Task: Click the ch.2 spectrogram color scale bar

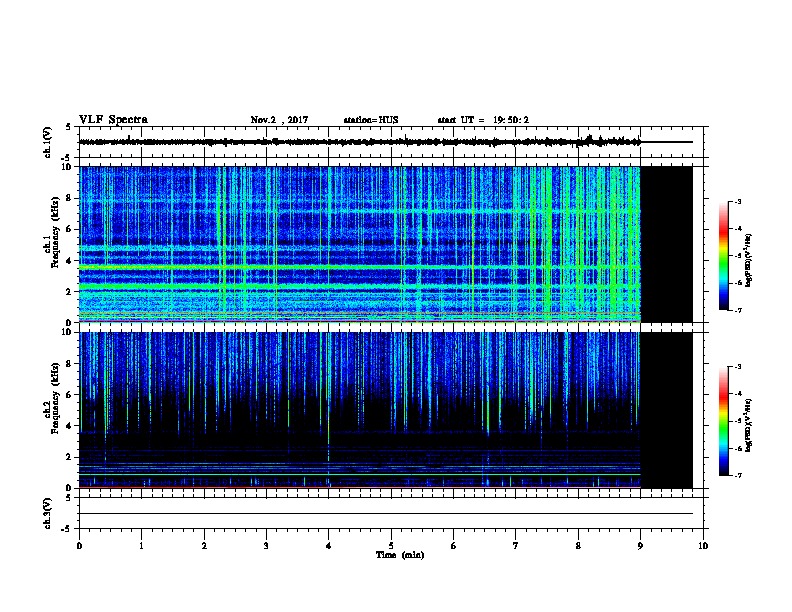Action: pos(724,421)
